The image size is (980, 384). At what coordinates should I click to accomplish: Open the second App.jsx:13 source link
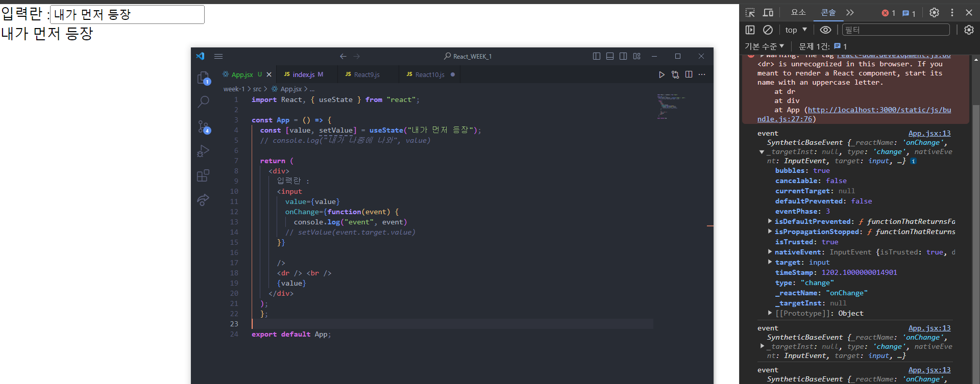click(x=929, y=328)
